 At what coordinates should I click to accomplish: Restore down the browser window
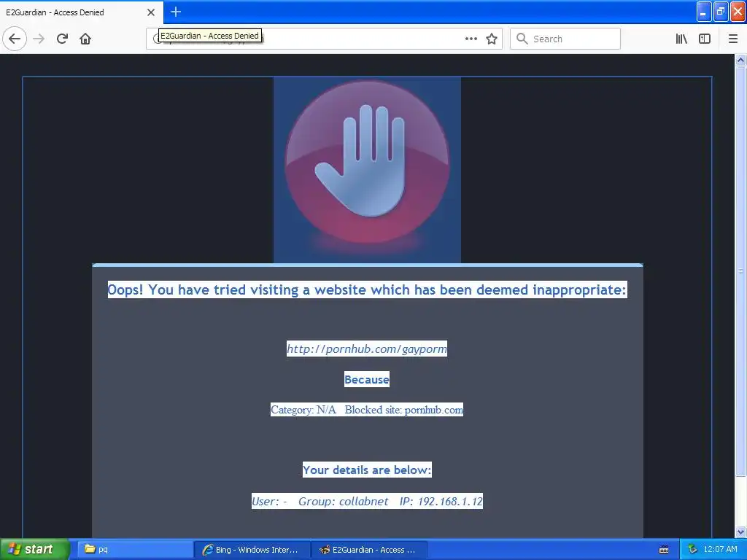[x=721, y=12]
